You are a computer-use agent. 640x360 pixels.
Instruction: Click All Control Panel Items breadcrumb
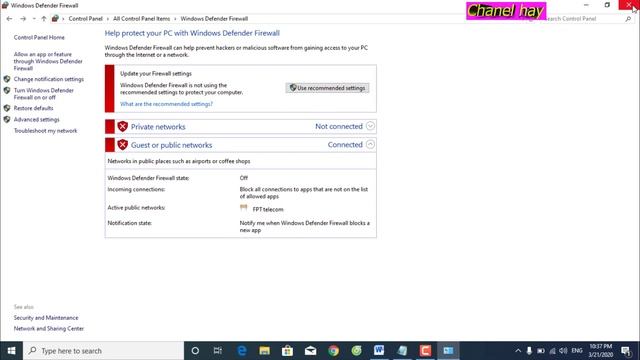pyautogui.click(x=141, y=19)
